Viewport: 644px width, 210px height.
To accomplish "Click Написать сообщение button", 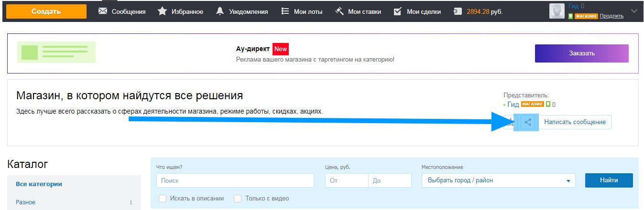I will [x=575, y=122].
